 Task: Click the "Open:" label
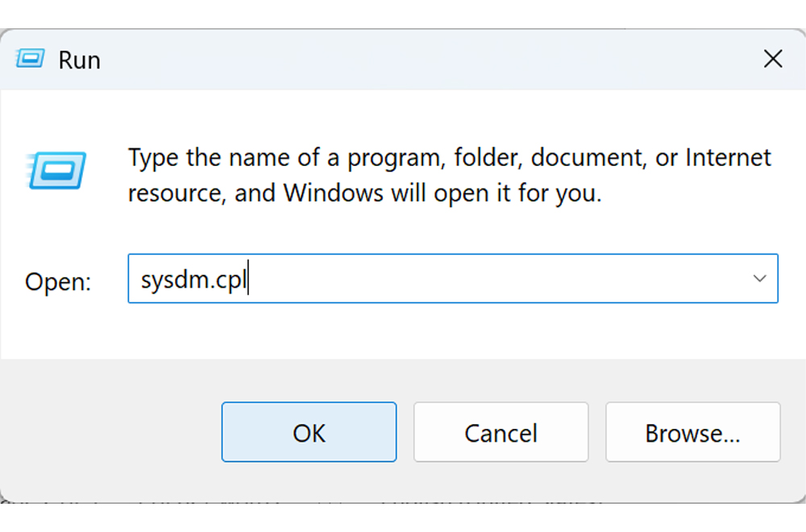tap(58, 281)
